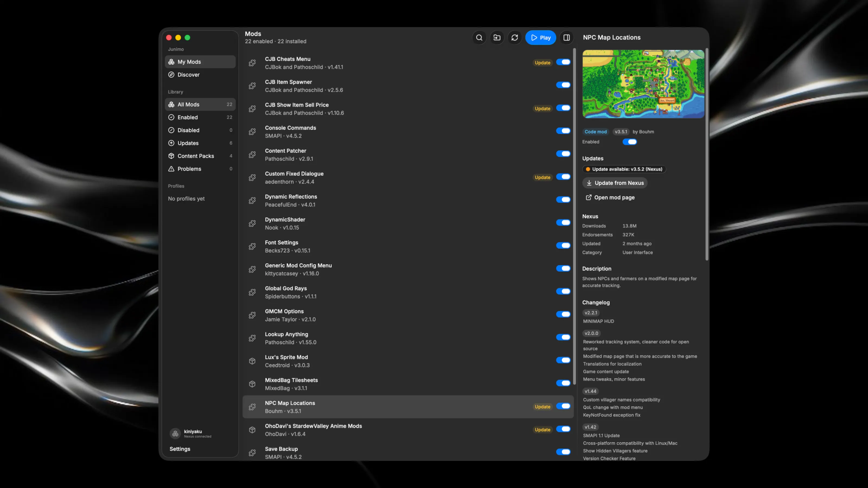This screenshot has width=868, height=488.
Task: Click Update badge for OhoDavi's Anime Mods
Action: [542, 429]
